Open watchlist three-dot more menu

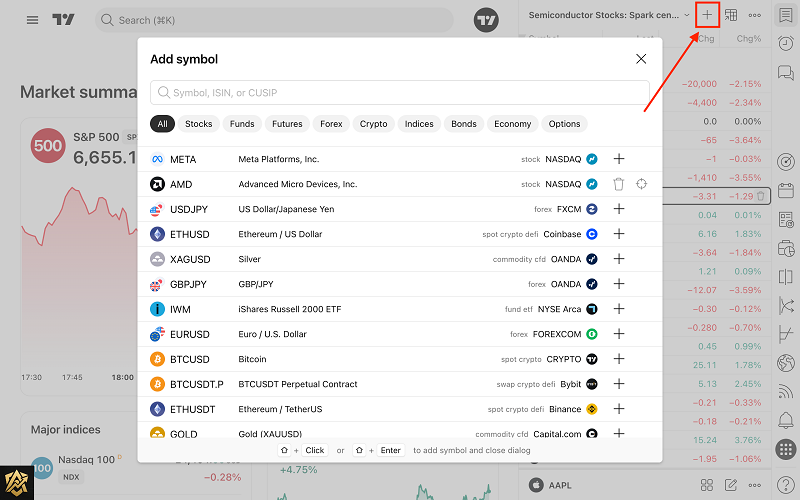coord(755,15)
